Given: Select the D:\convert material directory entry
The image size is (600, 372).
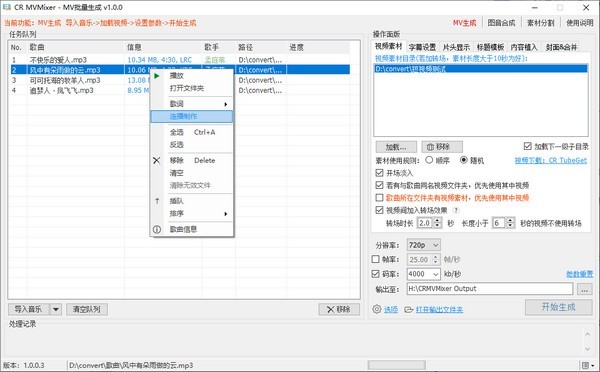Looking at the screenshot, I should click(481, 69).
